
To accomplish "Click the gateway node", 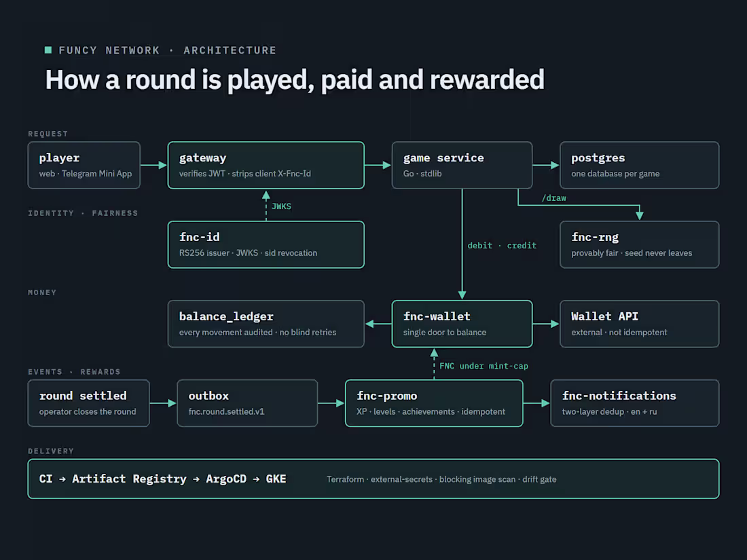I will 266,165.
